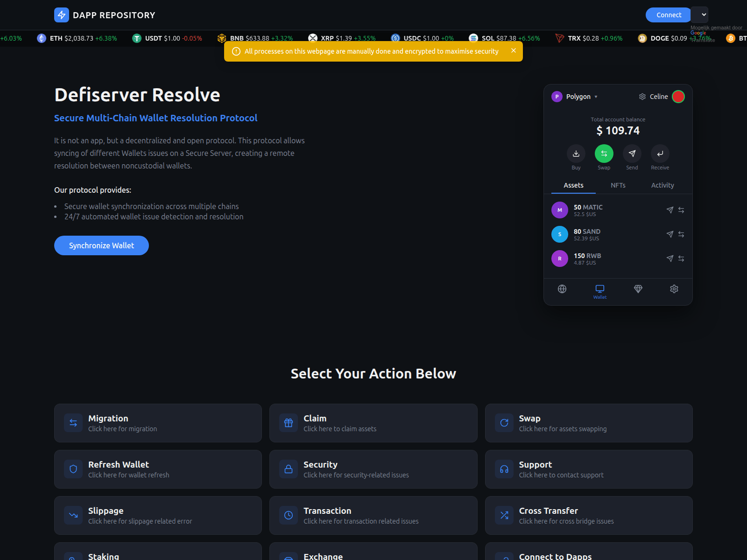Click the red Celine avatar circle

click(x=678, y=97)
